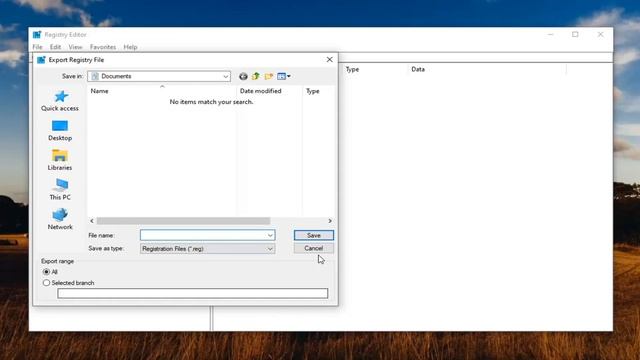Open the Favorites menu in Registry Editor
The image size is (640, 360).
[x=103, y=47]
